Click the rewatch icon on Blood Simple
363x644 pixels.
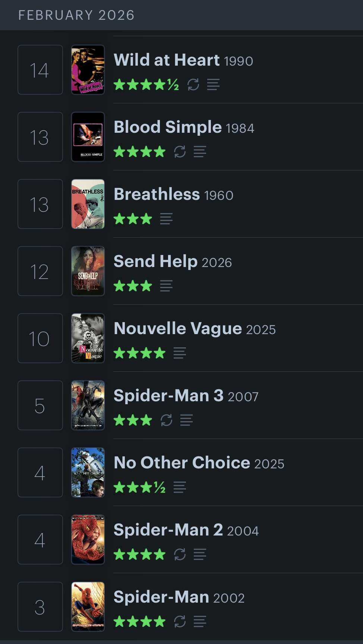[x=180, y=152]
